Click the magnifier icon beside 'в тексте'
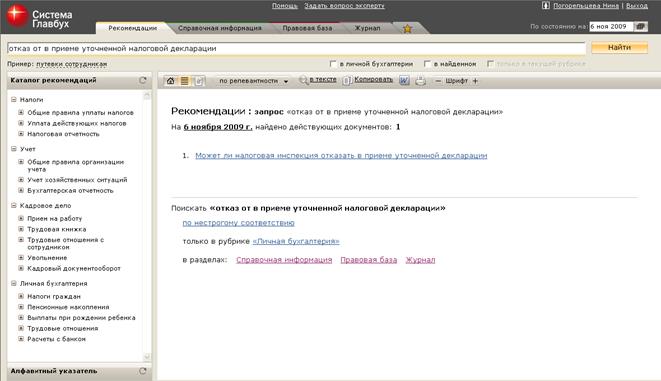The image size is (661, 381). tap(303, 80)
